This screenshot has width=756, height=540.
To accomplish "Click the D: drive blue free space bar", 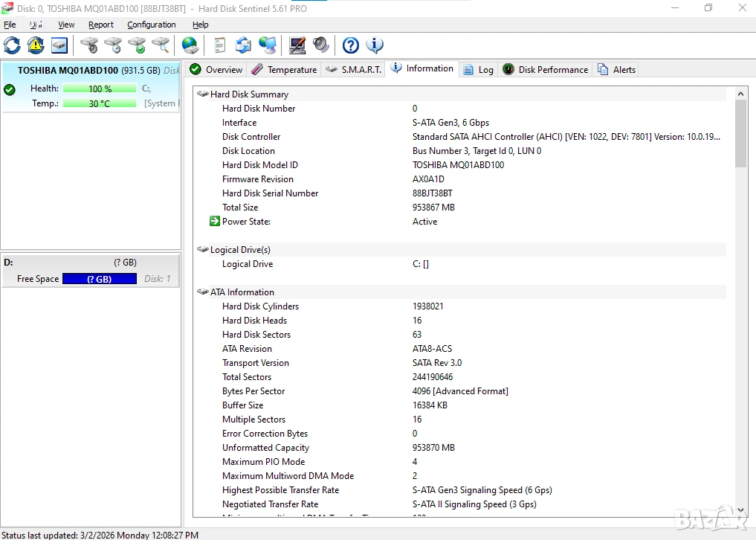I will (100, 279).
